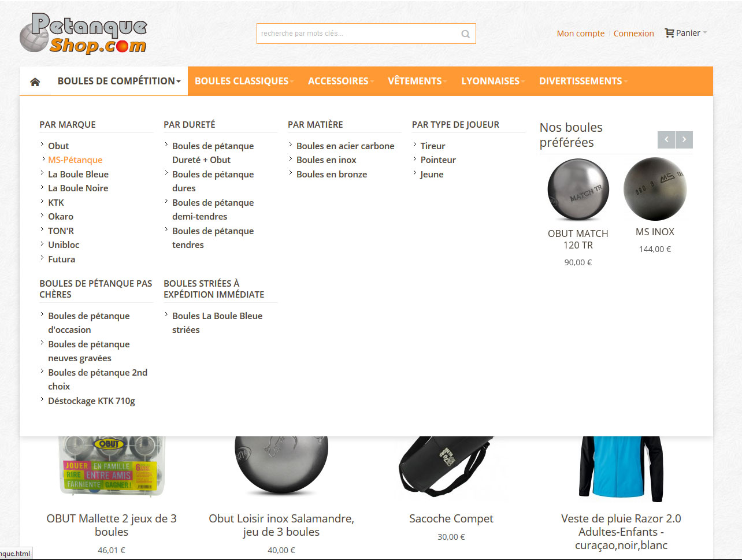Click the home icon in the navigation bar
This screenshot has height=560, width=742.
click(35, 81)
